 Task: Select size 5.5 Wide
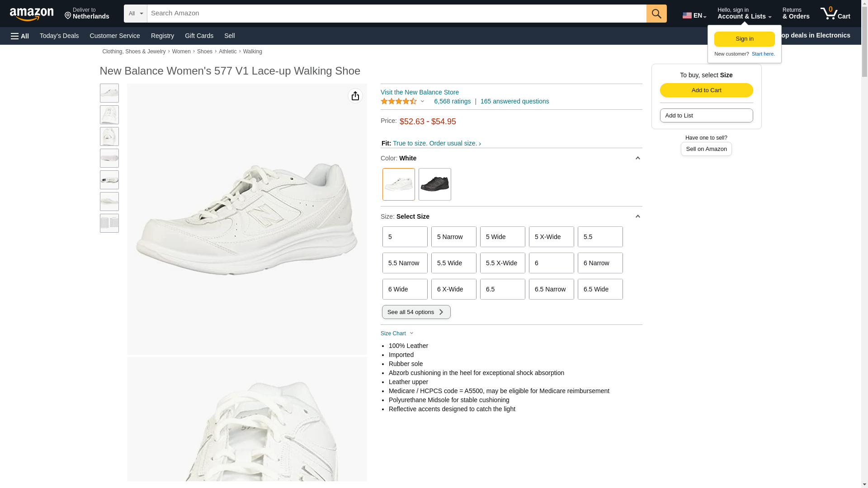point(453,263)
